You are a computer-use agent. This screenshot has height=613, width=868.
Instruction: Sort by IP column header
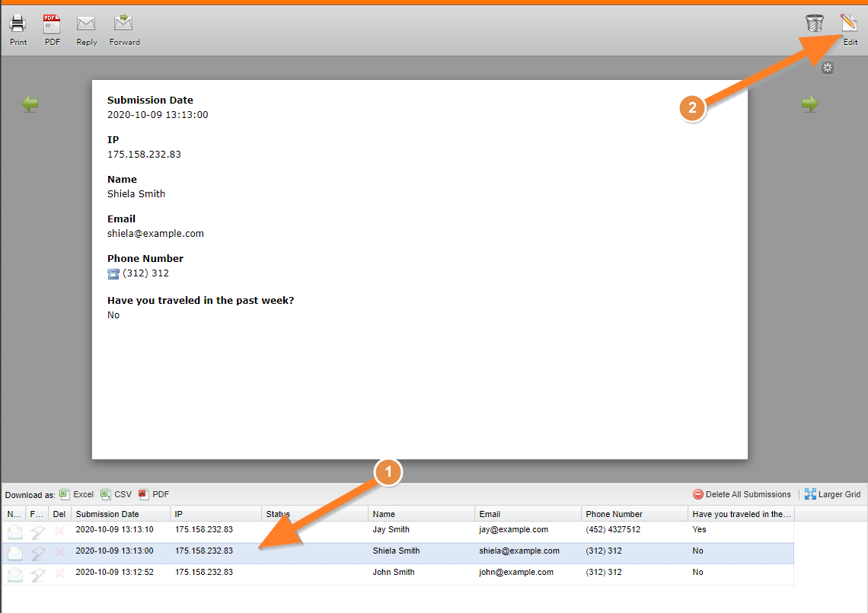point(216,514)
